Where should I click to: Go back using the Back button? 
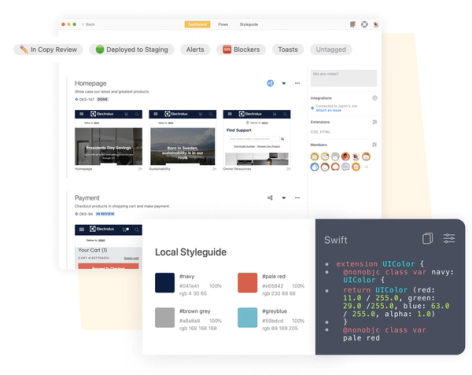point(88,24)
